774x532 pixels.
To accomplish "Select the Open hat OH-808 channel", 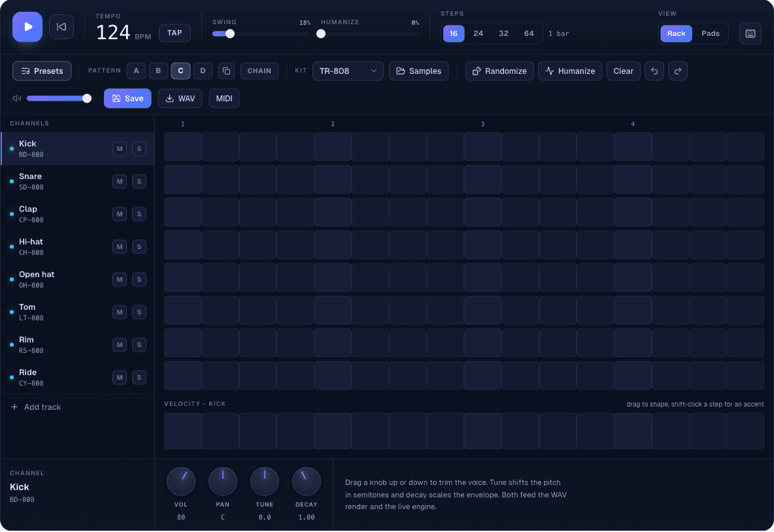I will tap(78, 279).
